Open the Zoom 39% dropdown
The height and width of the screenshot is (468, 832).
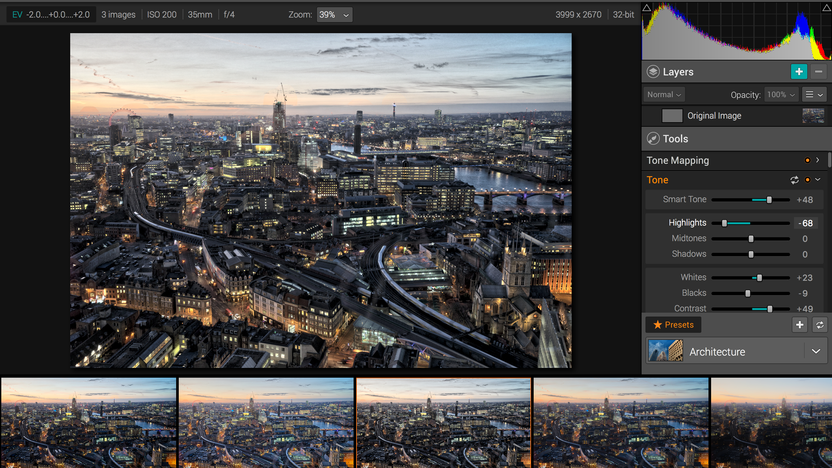[334, 15]
